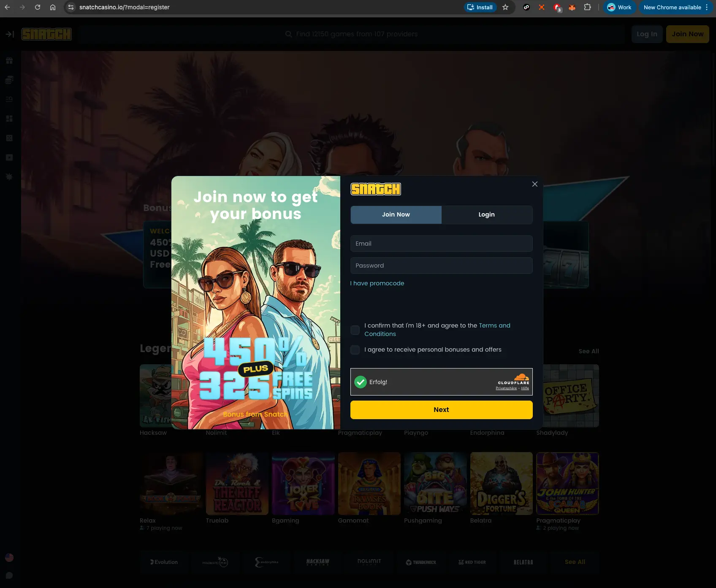
Task: Click the Snatch logo inside the modal
Action: (376, 189)
